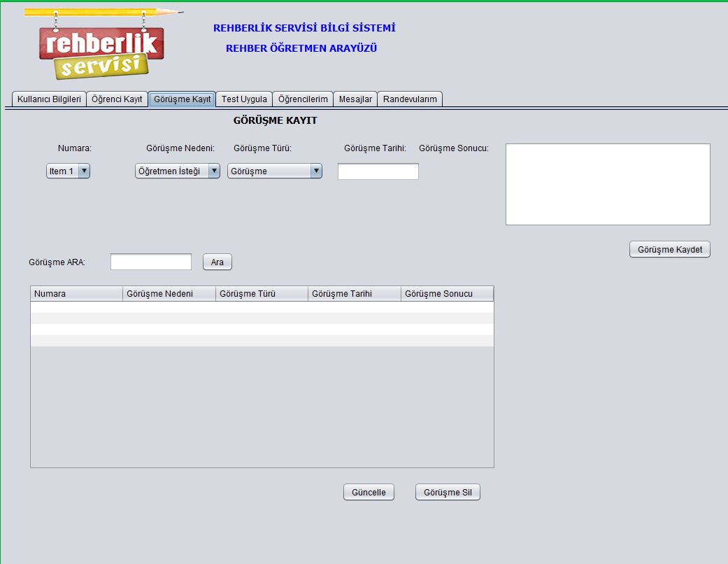Click inside the Görüşme Sonucu text area

click(x=608, y=184)
